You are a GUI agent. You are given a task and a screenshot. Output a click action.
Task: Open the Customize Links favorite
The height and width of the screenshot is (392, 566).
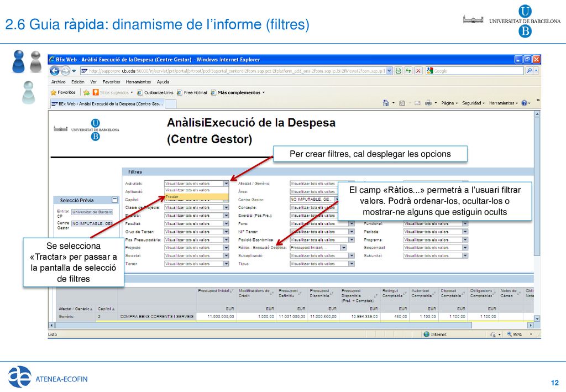[155, 92]
